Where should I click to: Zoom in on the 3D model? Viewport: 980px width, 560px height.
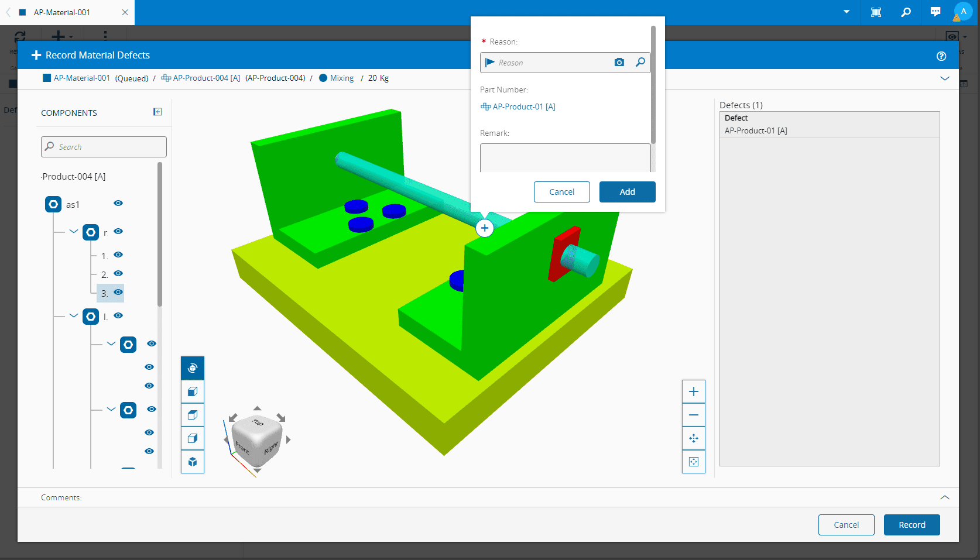click(694, 391)
